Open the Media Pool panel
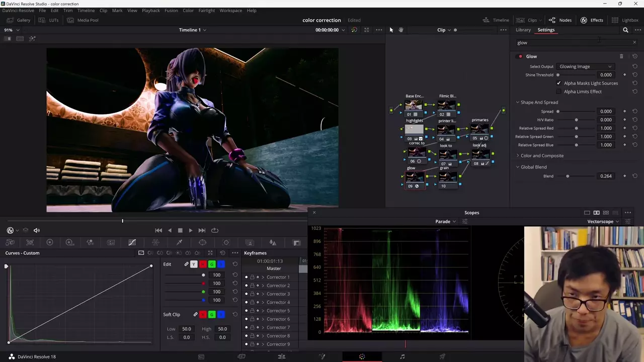Image resolution: width=644 pixels, height=362 pixels. pos(83,20)
